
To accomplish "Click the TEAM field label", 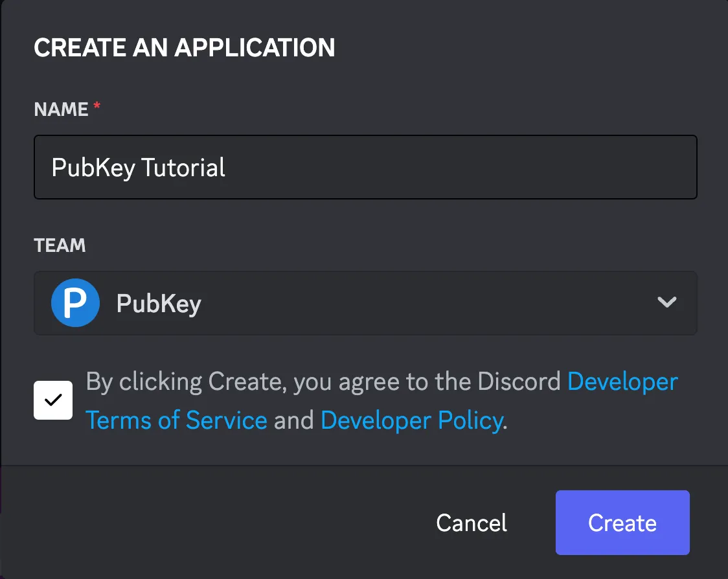I will (x=60, y=245).
